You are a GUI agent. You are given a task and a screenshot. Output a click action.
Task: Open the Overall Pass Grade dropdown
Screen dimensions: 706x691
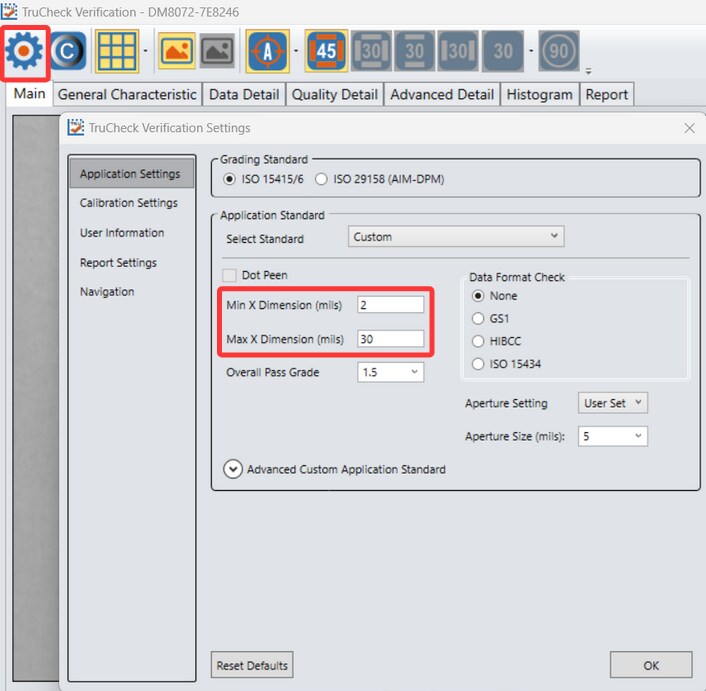pyautogui.click(x=390, y=372)
